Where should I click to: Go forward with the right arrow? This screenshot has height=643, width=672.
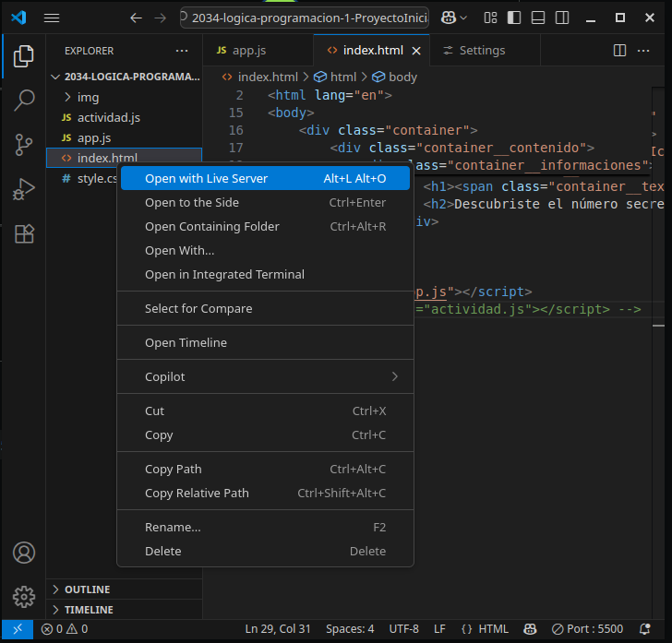point(161,18)
